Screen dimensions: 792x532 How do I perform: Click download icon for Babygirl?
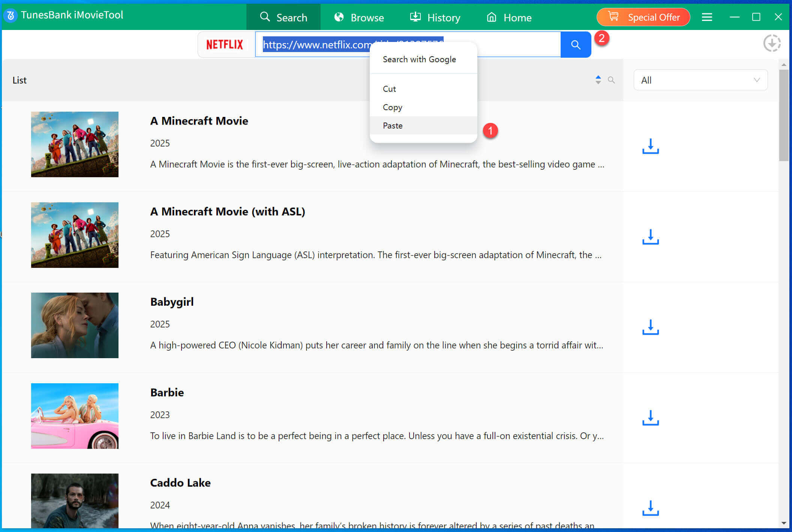[650, 327]
